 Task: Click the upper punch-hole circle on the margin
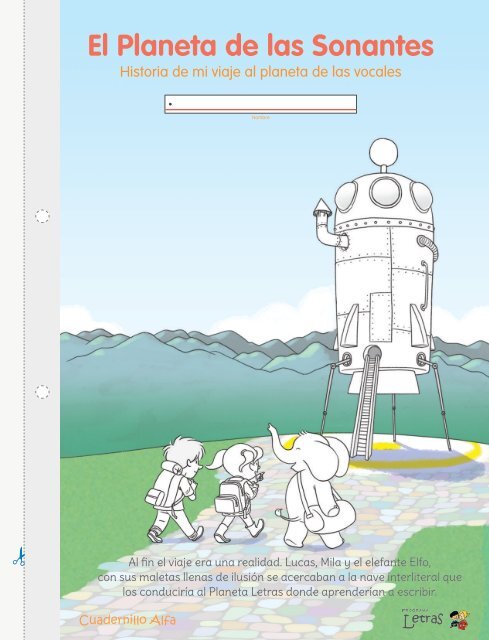42,216
